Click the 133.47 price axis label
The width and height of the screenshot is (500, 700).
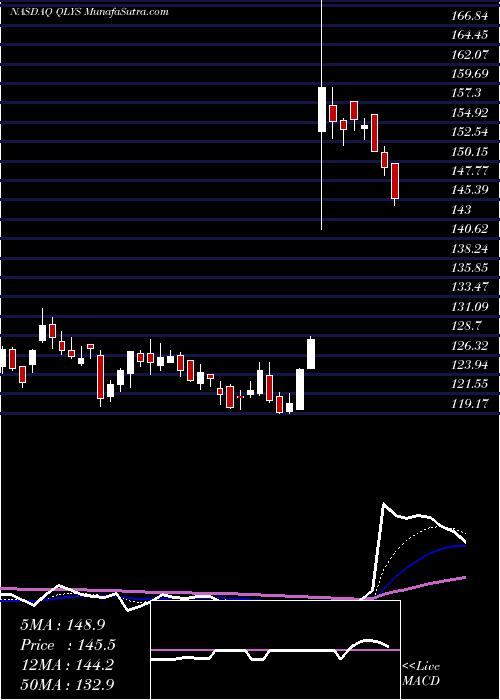click(x=470, y=286)
